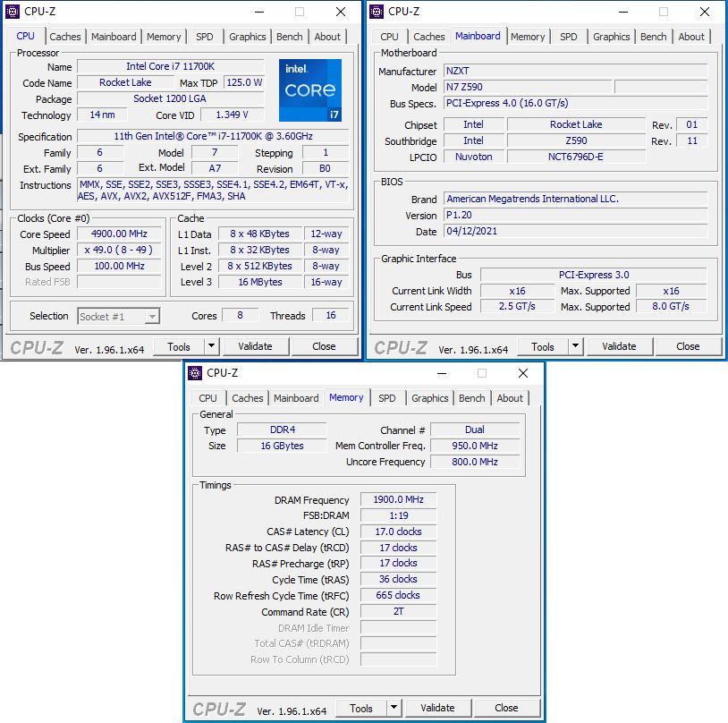Image resolution: width=728 pixels, height=723 pixels.
Task: Open the Graphics tab in the Memory window
Action: 430,398
